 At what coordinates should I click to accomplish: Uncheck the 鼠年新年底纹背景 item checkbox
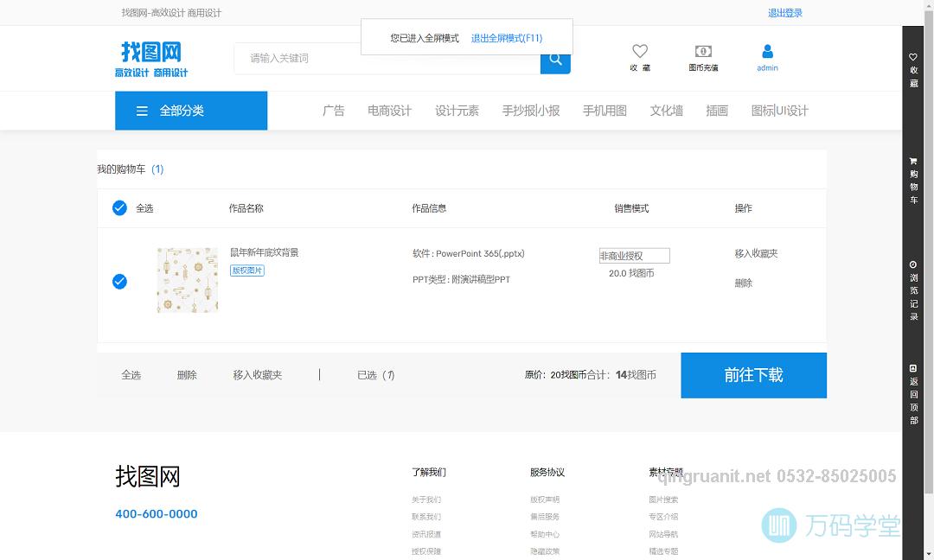(119, 281)
